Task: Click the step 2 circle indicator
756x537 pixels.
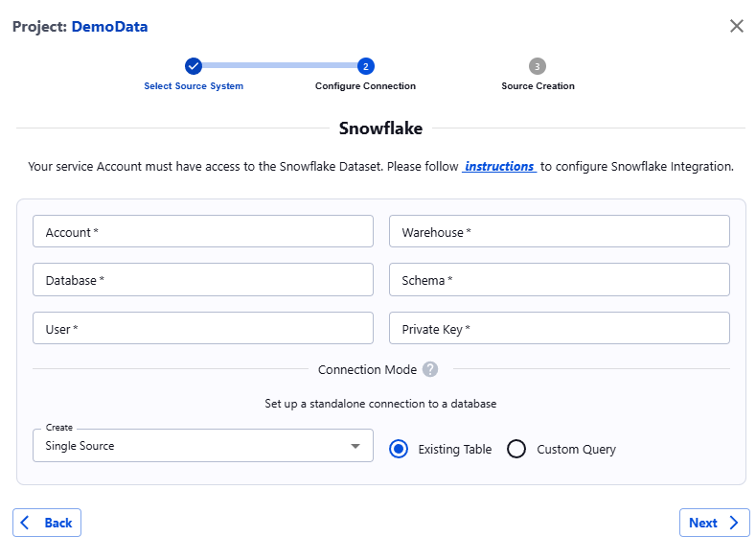Action: [x=365, y=66]
